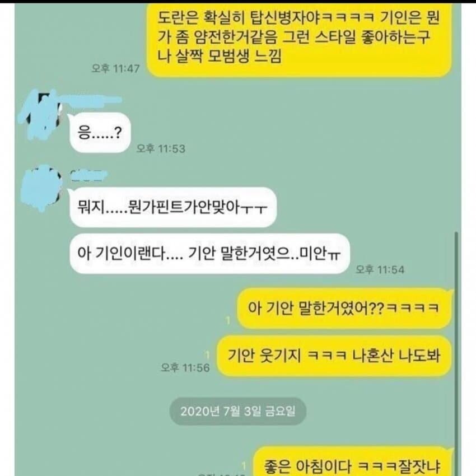Click the 오후 11:56 timestamp
Viewport: 476px width, 476px height.
click(185, 367)
